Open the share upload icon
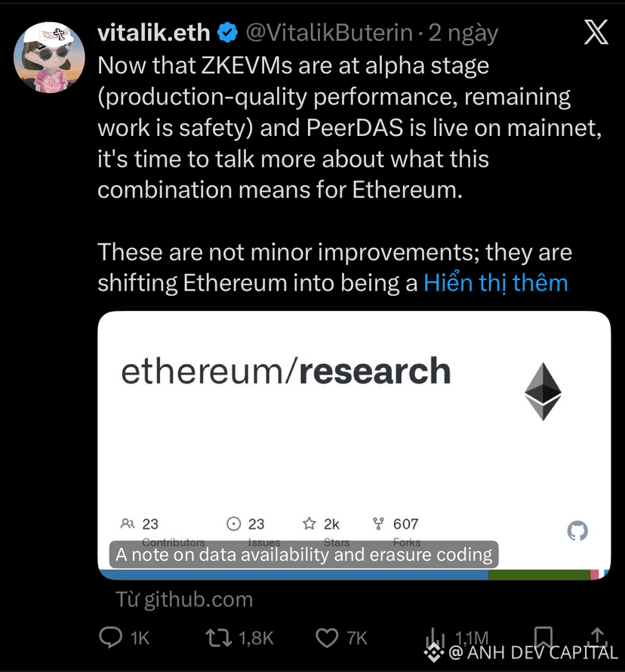 (598, 636)
